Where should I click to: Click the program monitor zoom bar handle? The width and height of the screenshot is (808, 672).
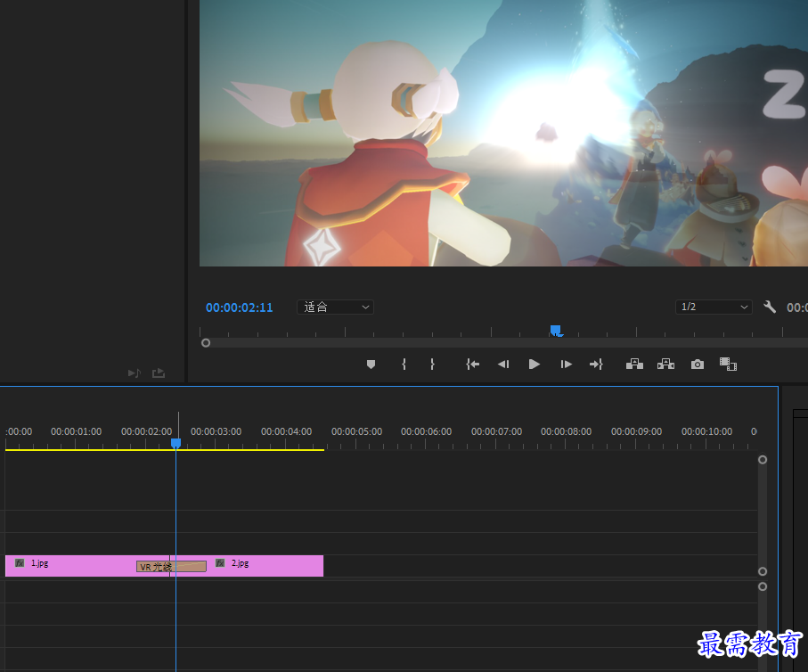point(206,343)
